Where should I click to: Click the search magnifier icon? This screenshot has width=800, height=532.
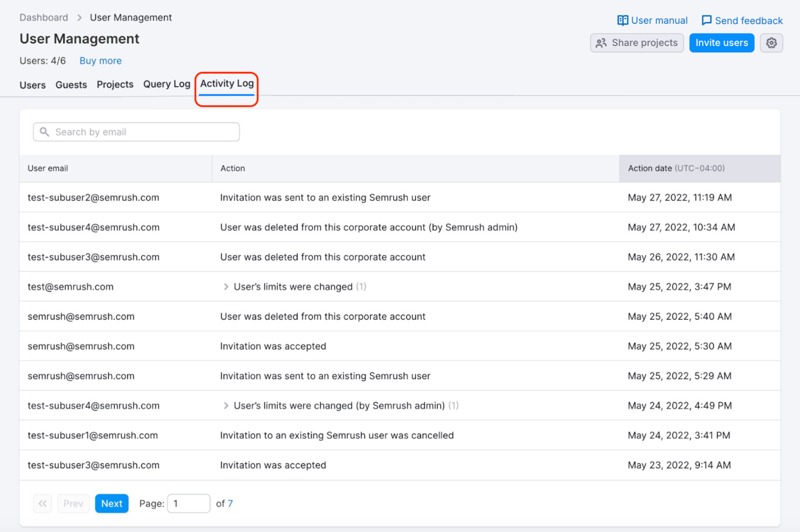(x=45, y=132)
